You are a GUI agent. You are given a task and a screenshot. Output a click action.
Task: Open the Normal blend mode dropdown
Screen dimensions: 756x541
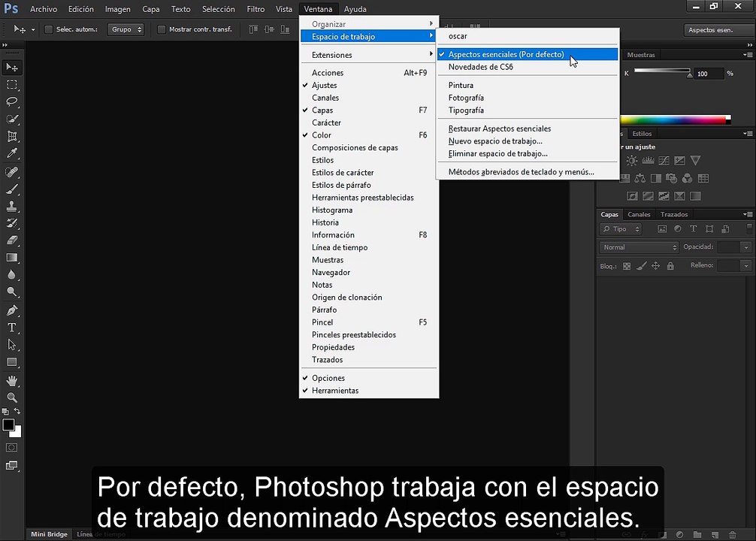pos(638,247)
